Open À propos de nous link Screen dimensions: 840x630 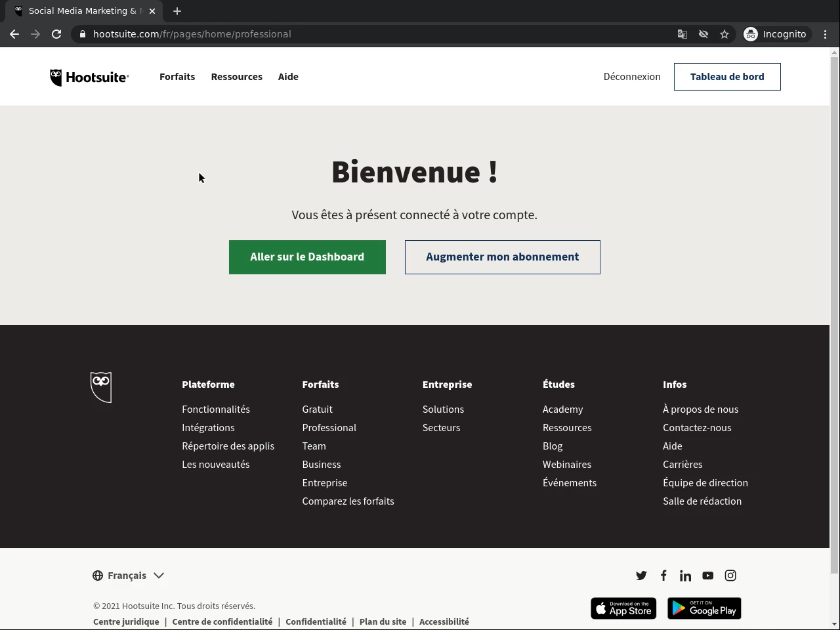(701, 409)
